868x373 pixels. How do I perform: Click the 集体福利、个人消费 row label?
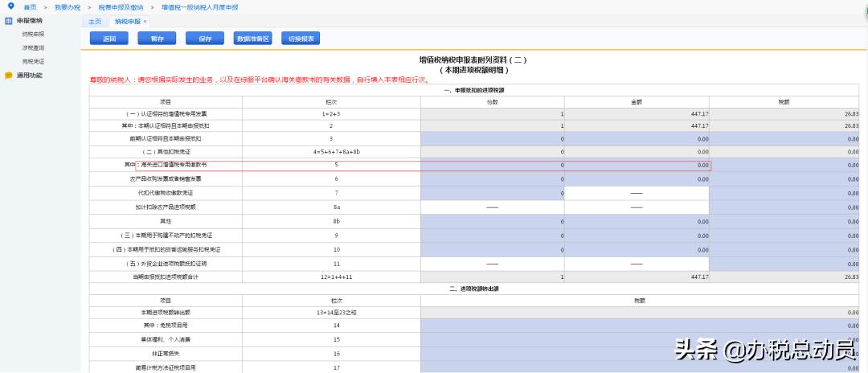(166, 339)
